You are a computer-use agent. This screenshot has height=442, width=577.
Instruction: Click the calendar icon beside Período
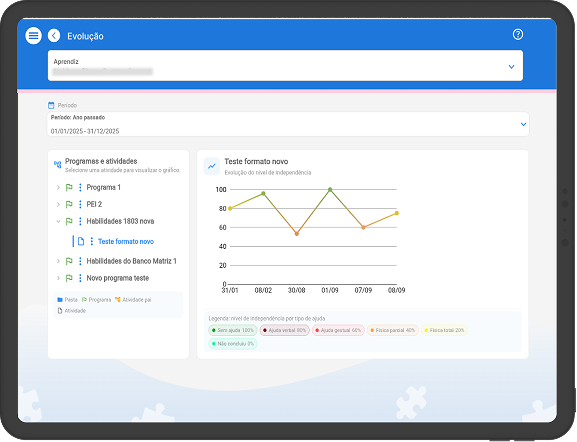[51, 105]
